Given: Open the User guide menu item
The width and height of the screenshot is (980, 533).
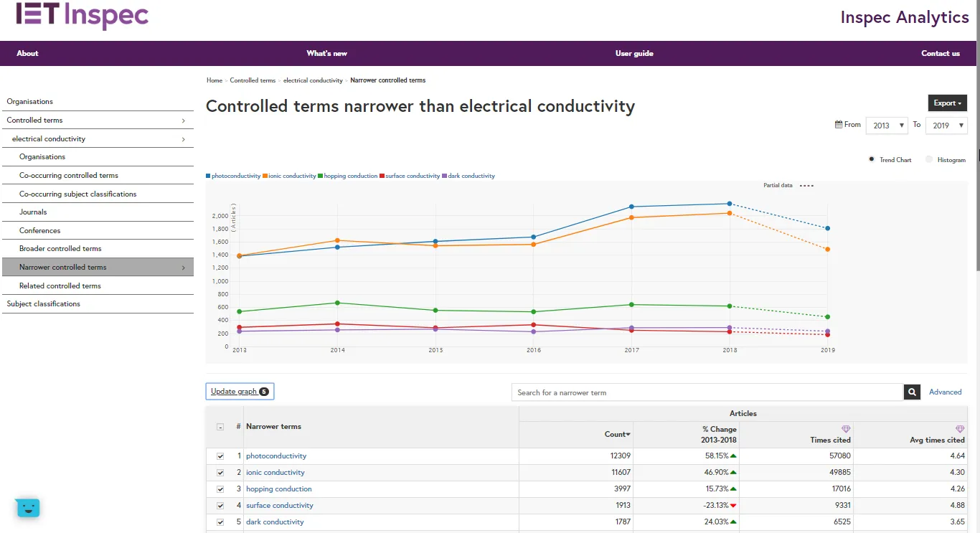Looking at the screenshot, I should tap(634, 53).
